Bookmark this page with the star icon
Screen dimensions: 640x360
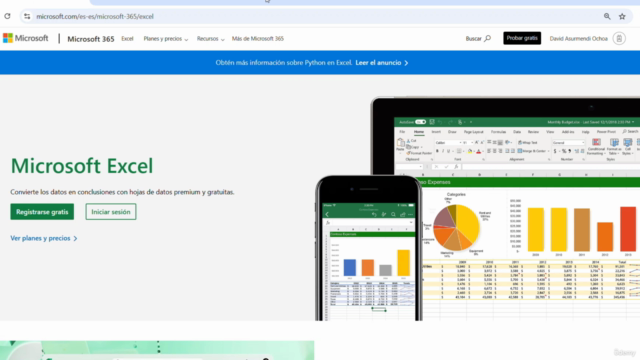[x=622, y=16]
